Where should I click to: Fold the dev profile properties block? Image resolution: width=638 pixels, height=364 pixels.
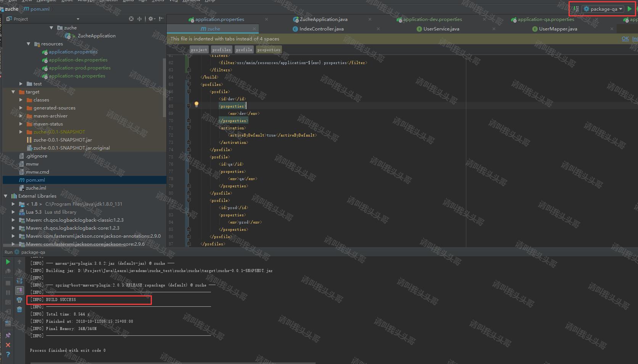pos(188,106)
